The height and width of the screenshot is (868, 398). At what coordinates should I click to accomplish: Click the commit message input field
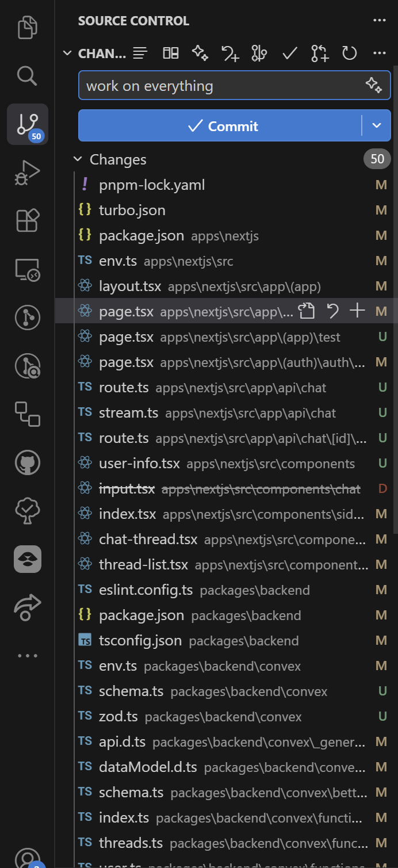221,86
